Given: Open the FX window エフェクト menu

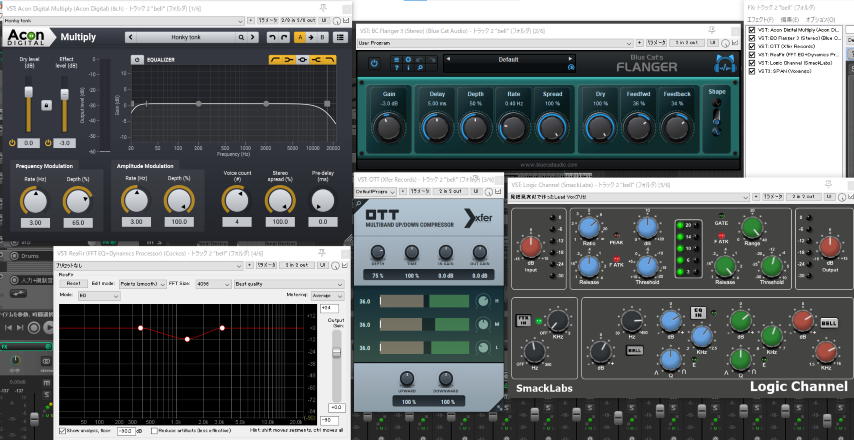Looking at the screenshot, I should (x=760, y=19).
